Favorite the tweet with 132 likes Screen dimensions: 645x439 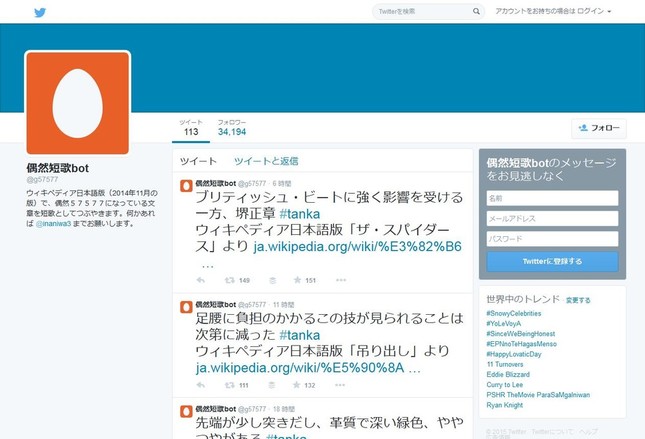point(296,385)
